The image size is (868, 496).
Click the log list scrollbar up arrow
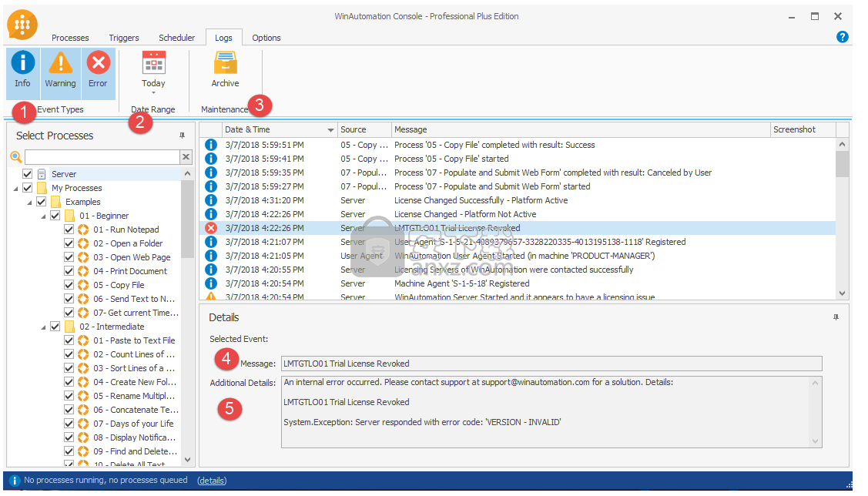click(x=842, y=144)
